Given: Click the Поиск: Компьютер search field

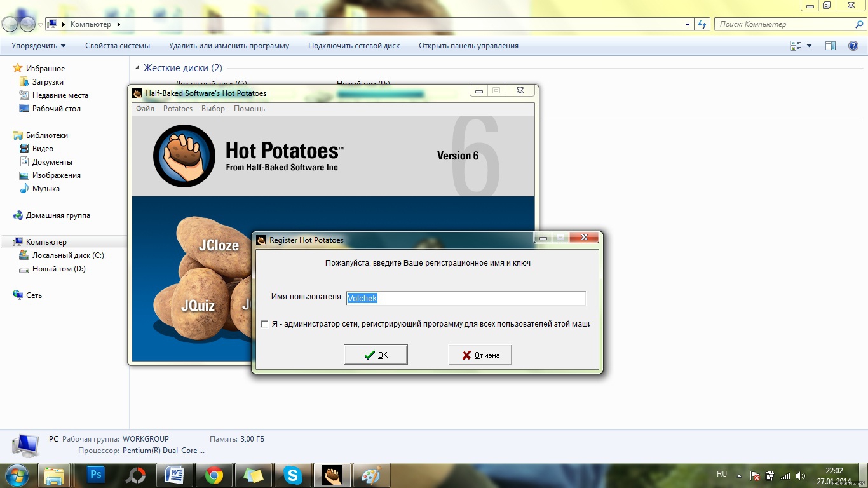Looking at the screenshot, I should [790, 24].
